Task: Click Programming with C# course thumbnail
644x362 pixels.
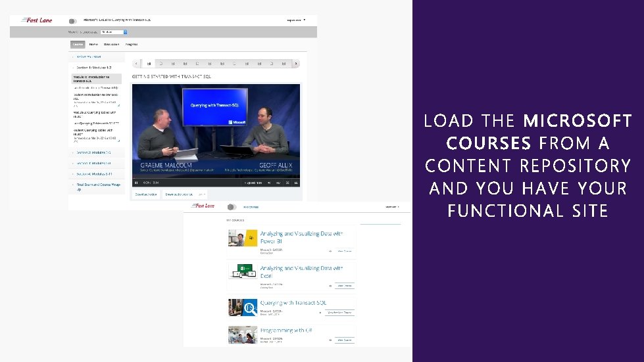Action: point(243,334)
